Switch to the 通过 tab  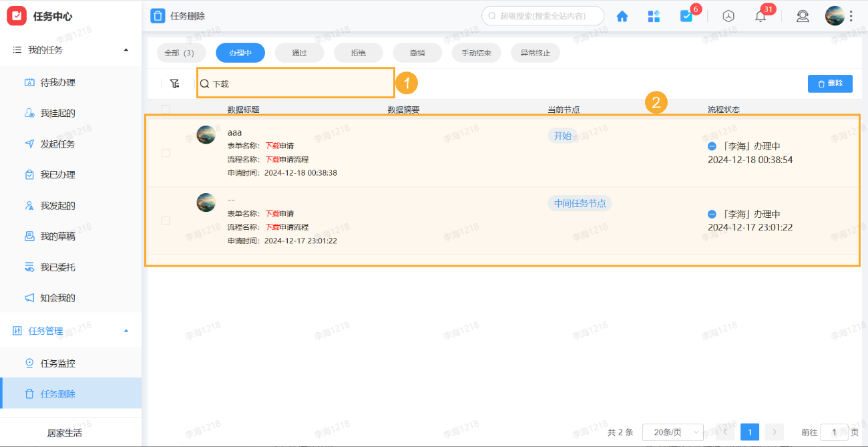pos(299,52)
